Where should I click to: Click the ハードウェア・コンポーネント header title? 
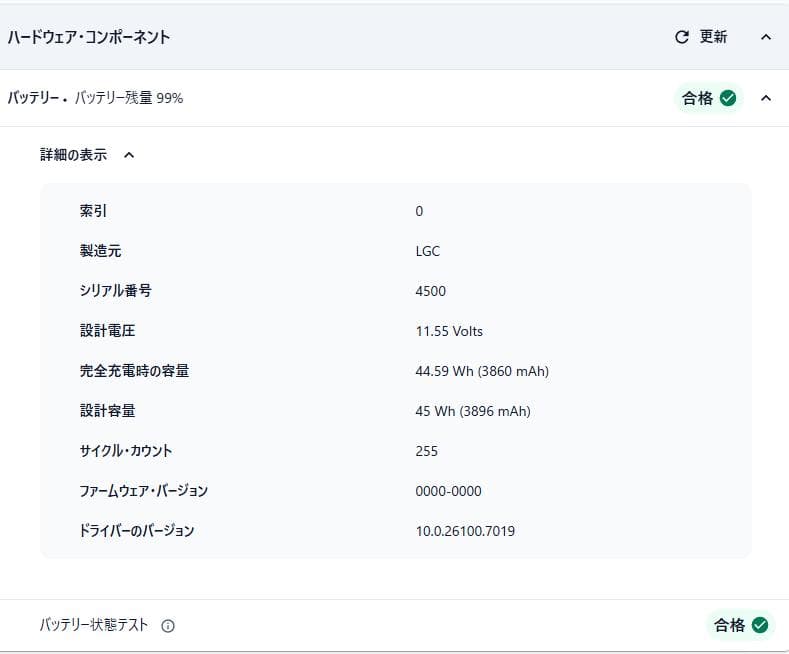click(89, 37)
